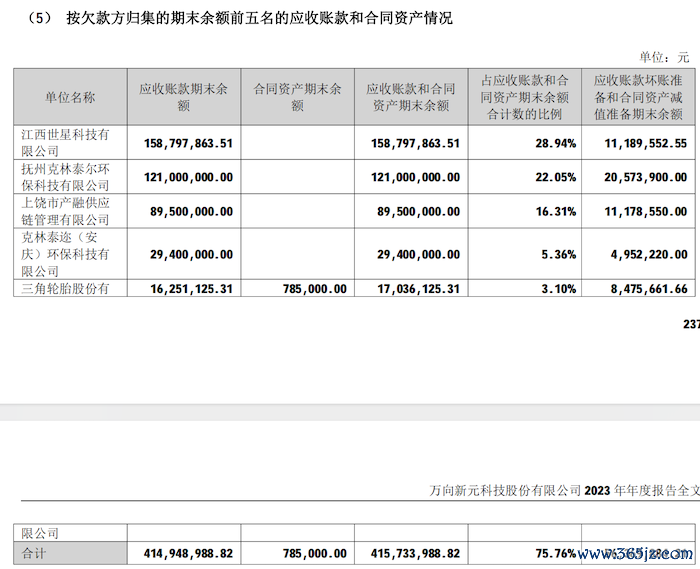
Task: Click receivable balance 158,797,863.51 for 江西世星
Action: [x=188, y=143]
